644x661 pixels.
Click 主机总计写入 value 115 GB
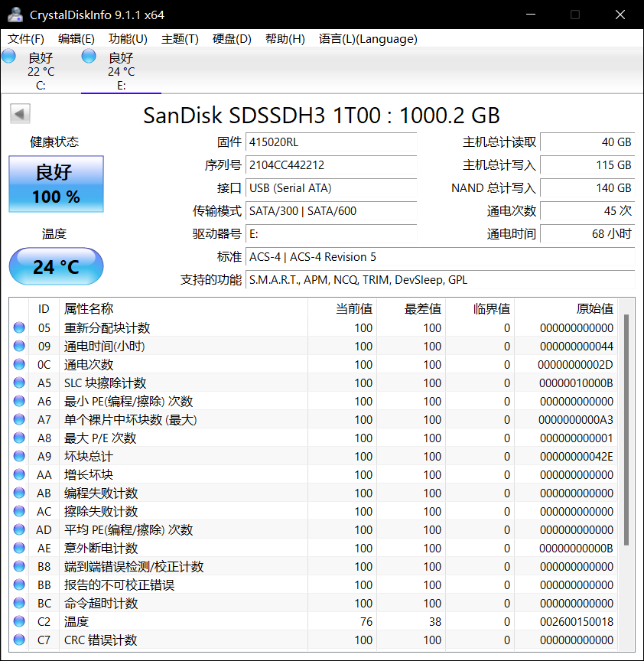pos(587,164)
